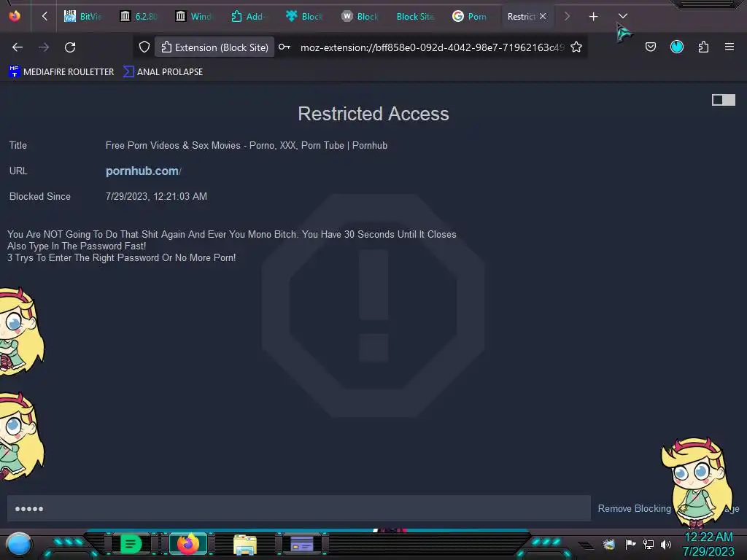Open the File Explorer taskbar icon
The height and width of the screenshot is (560, 747).
pyautogui.click(x=245, y=544)
